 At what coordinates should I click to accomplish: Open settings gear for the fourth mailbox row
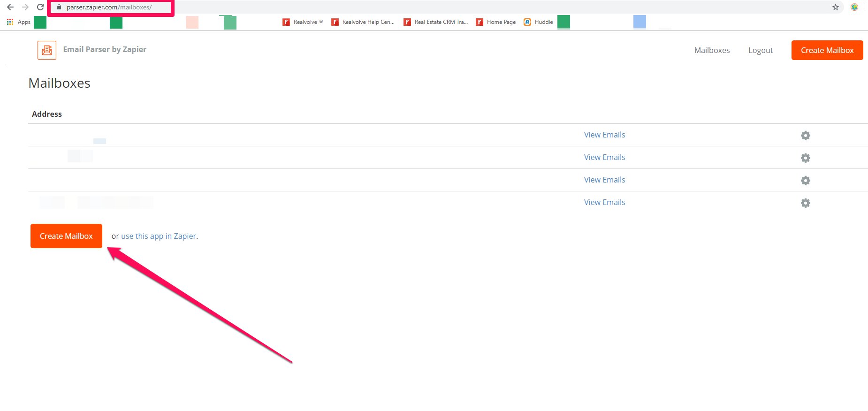(805, 203)
